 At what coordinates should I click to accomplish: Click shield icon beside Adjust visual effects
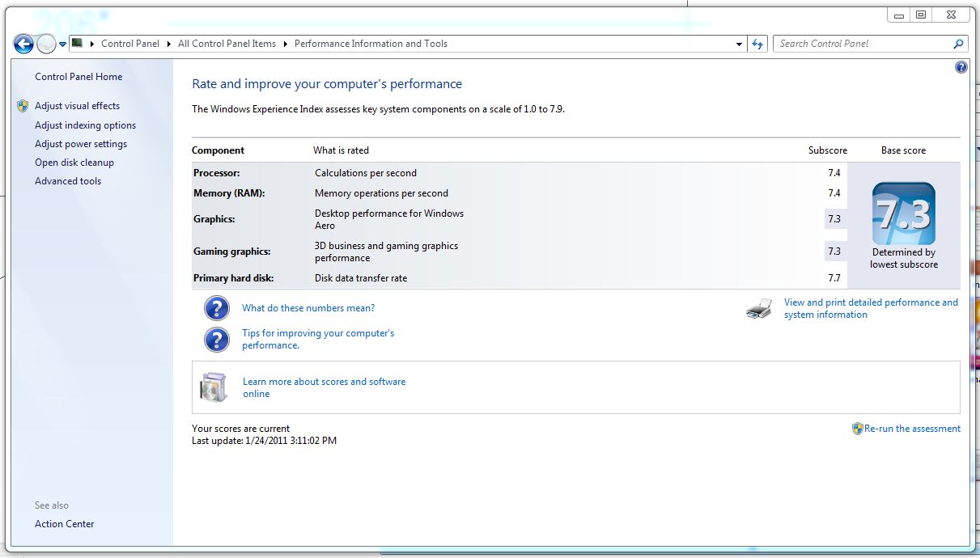click(x=23, y=106)
